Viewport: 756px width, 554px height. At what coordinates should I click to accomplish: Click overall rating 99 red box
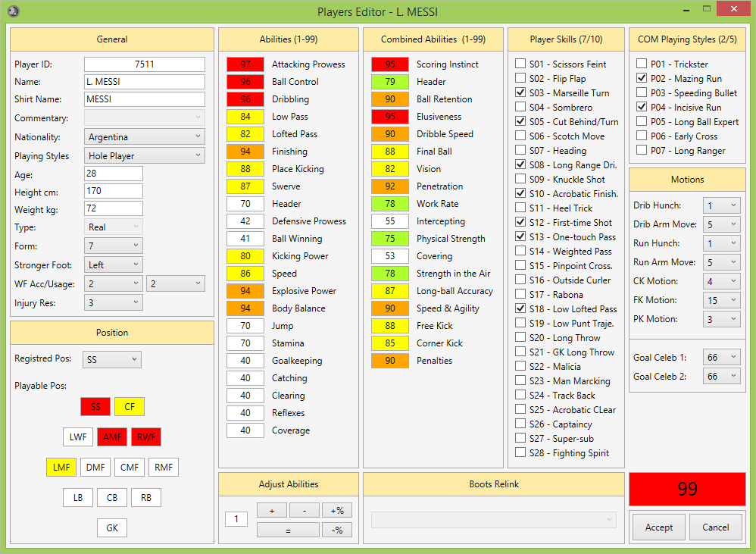point(687,489)
